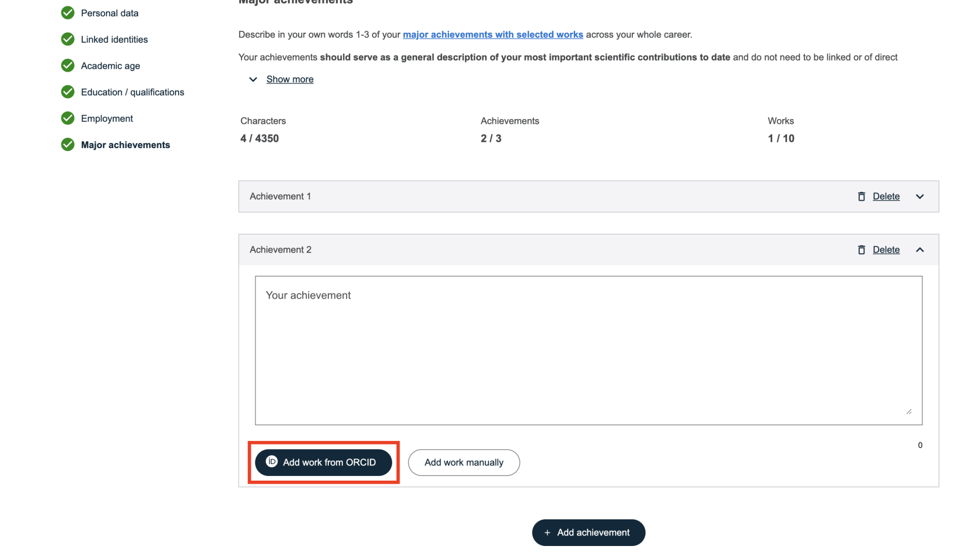
Task: Click the trash icon for Achievement 2
Action: (x=862, y=250)
